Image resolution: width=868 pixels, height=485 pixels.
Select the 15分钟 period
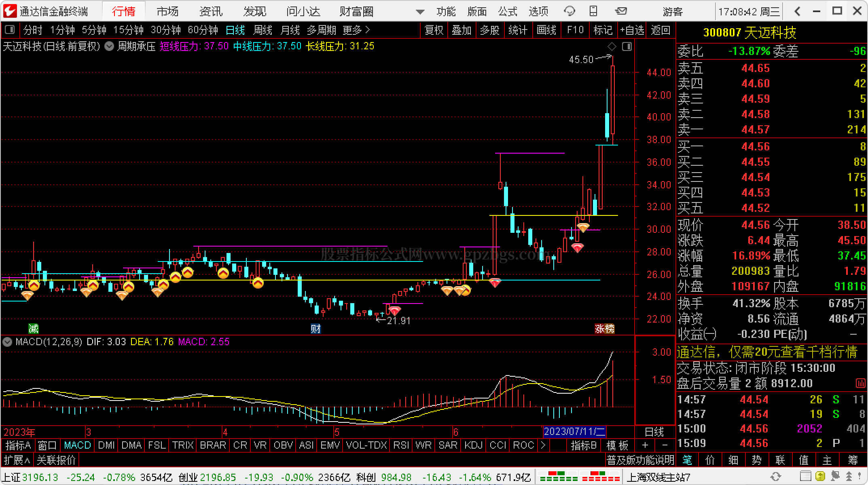point(128,30)
